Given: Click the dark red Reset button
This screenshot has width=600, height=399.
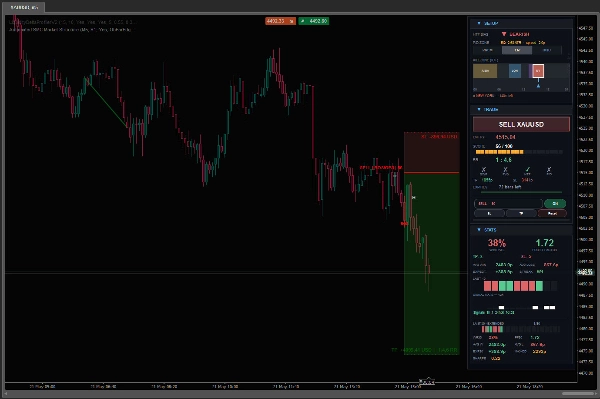Looking at the screenshot, I should pyautogui.click(x=552, y=213).
